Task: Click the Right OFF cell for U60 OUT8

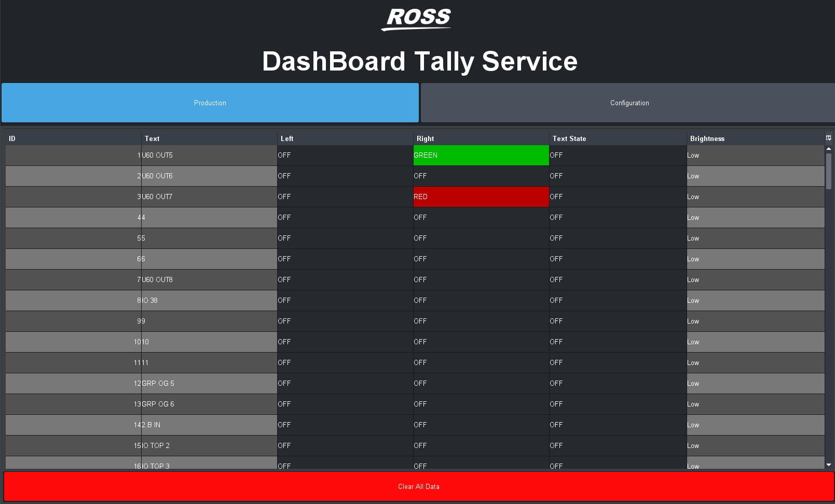Action: point(481,280)
